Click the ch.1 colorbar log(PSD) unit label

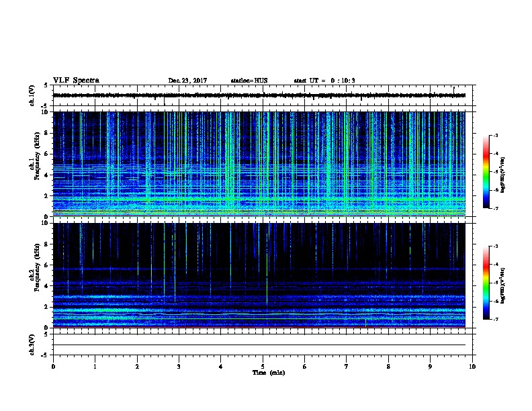coord(502,175)
